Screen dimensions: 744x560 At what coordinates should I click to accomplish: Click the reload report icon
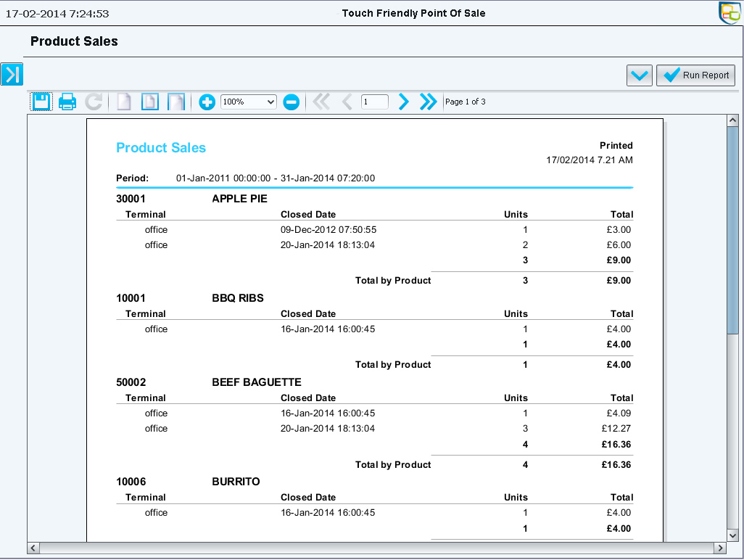(x=94, y=102)
